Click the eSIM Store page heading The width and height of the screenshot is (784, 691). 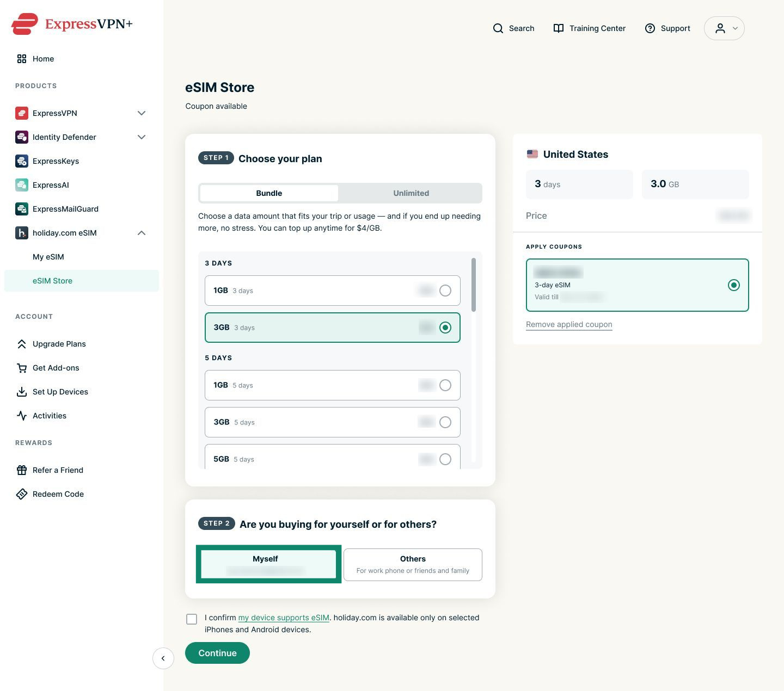[x=220, y=88]
